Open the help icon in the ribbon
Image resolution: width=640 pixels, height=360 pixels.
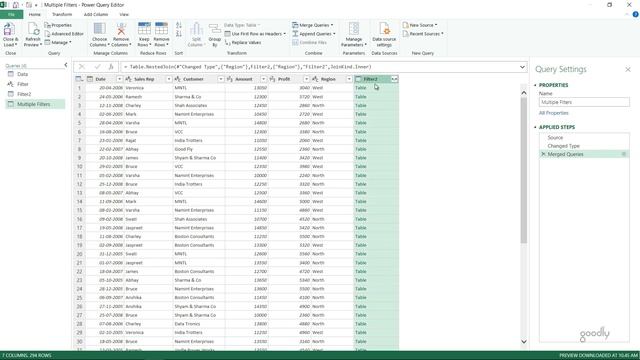(x=635, y=14)
